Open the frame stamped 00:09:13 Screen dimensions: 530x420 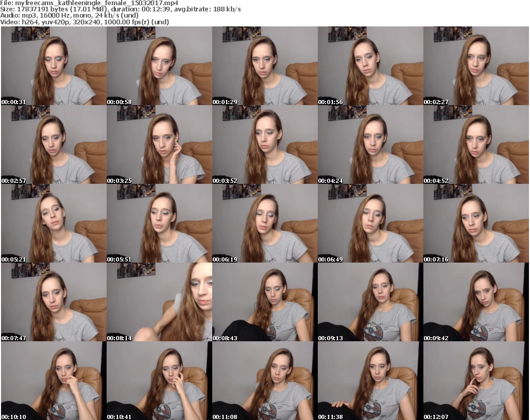(371, 302)
